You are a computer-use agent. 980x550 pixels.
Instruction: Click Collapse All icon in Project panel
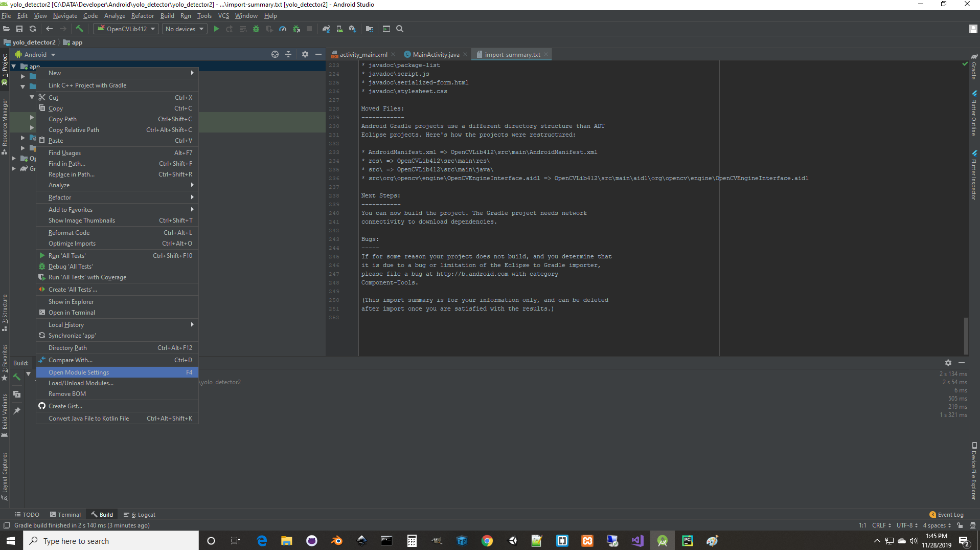point(288,54)
